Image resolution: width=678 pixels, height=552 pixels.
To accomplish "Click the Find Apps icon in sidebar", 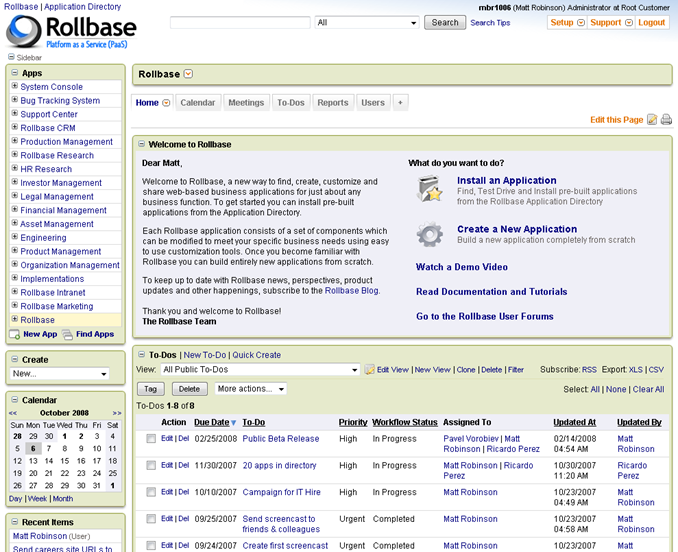I will pyautogui.click(x=67, y=335).
